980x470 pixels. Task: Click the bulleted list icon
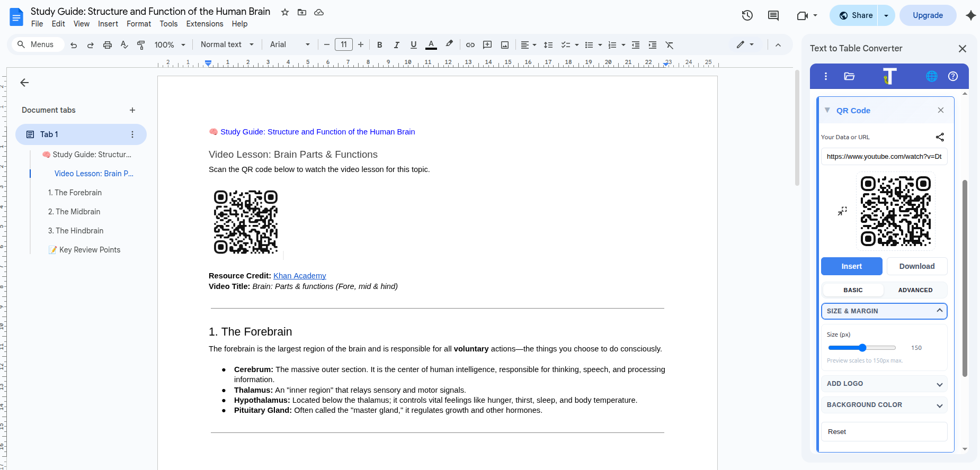click(589, 45)
